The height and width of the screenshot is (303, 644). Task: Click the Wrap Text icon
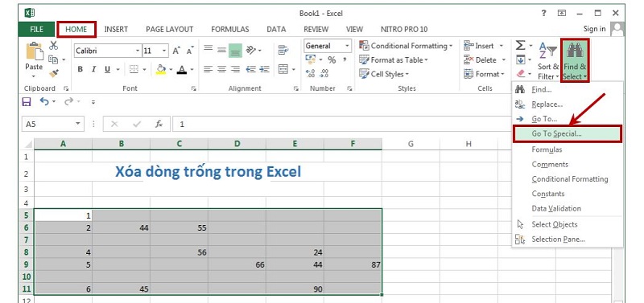283,50
